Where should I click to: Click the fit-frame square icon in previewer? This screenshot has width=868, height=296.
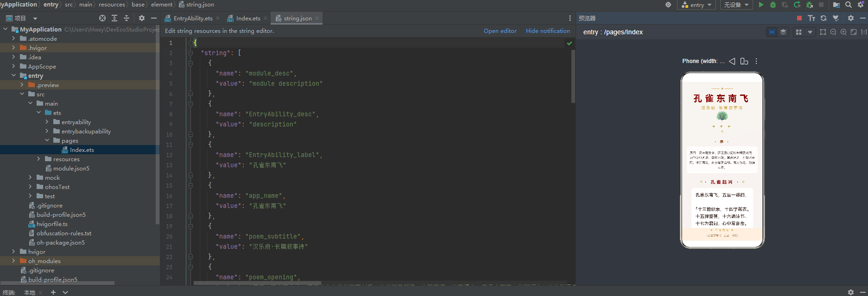823,32
